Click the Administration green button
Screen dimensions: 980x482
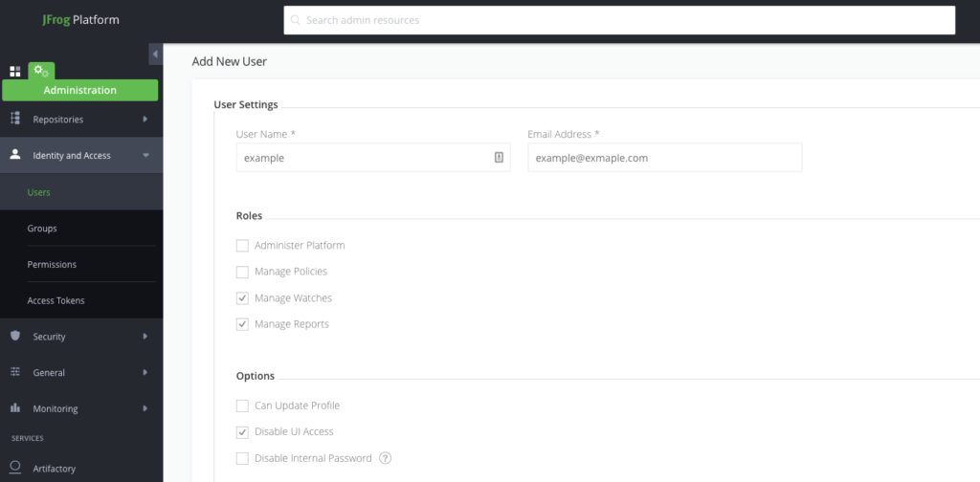(x=80, y=90)
